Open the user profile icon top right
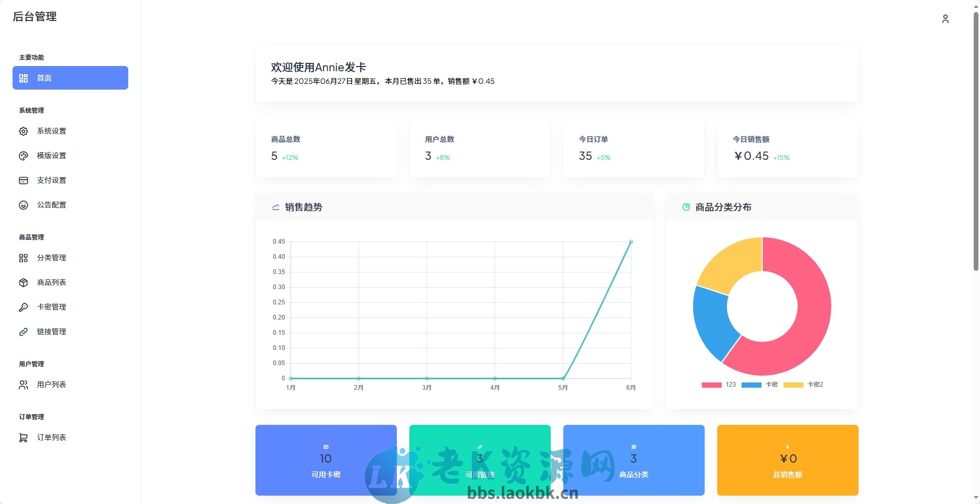 (x=946, y=19)
